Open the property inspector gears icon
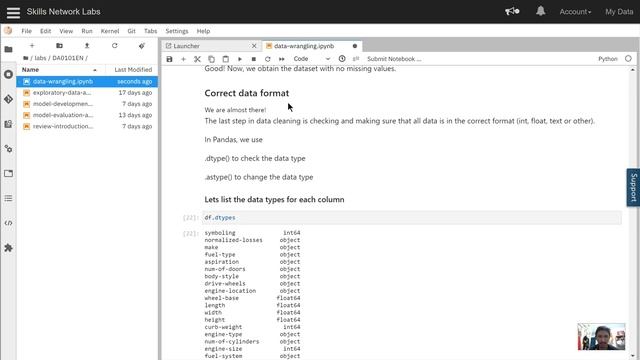The image size is (640, 360). coord(8,149)
